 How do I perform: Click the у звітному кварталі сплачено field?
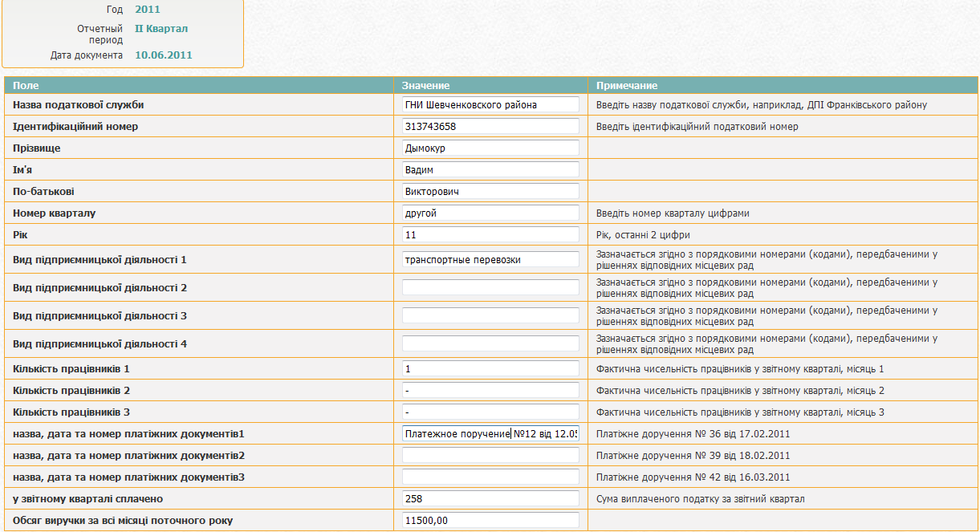coord(490,498)
